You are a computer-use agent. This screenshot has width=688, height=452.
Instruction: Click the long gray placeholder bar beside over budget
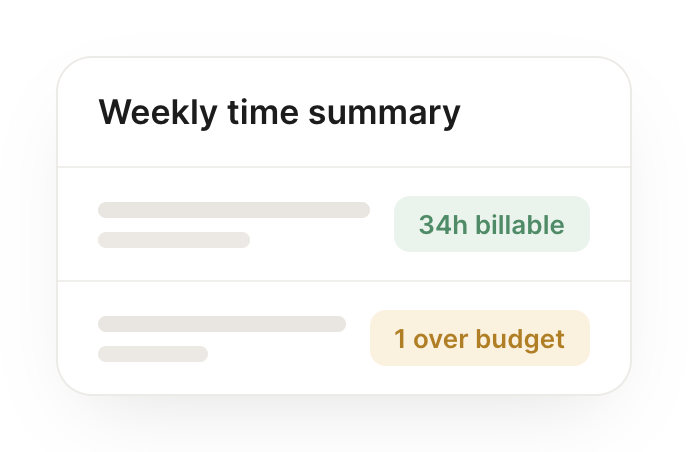coord(222,324)
